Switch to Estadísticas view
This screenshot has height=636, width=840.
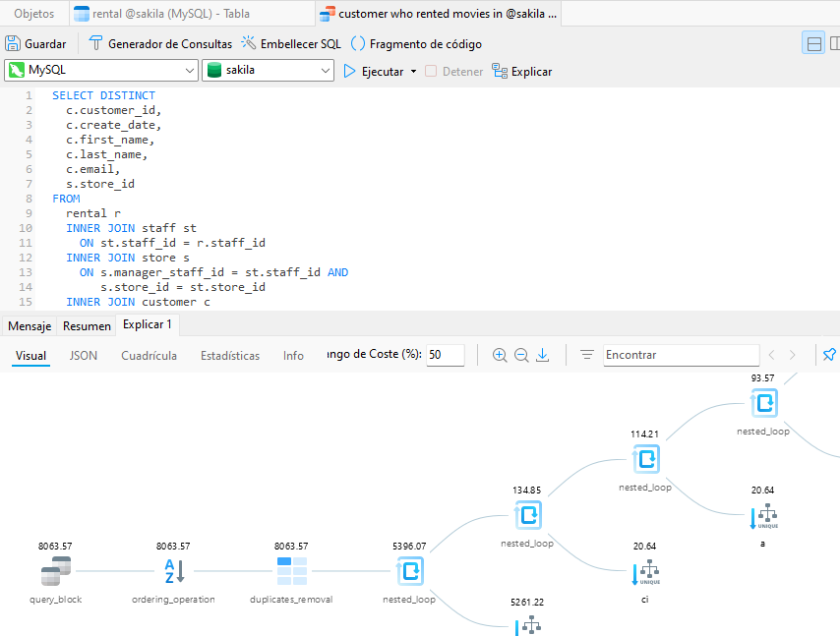(x=230, y=356)
